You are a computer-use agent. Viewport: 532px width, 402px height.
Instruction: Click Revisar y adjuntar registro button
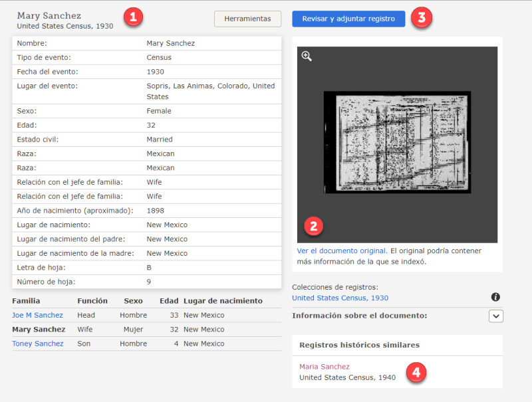coord(348,19)
